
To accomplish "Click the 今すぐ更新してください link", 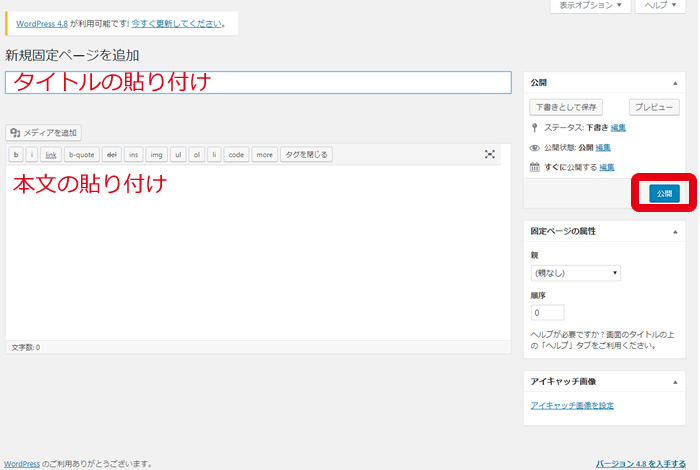I will click(x=176, y=24).
